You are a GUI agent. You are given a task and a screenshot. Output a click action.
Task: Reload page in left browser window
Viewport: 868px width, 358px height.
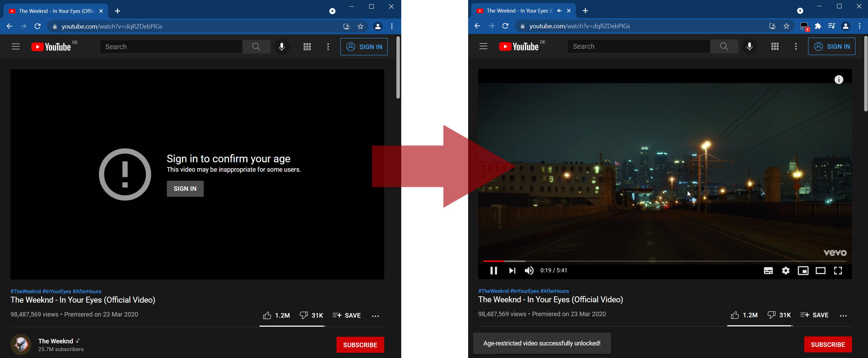pyautogui.click(x=38, y=26)
